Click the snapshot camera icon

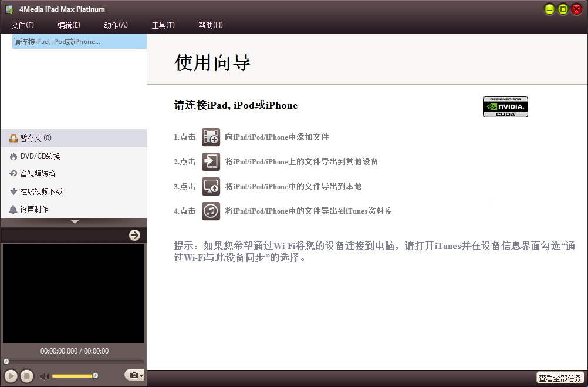133,375
